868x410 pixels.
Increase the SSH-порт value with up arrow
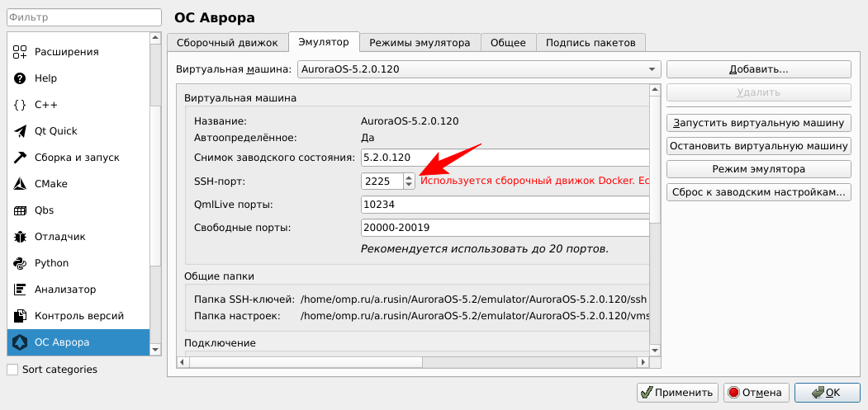tap(409, 177)
